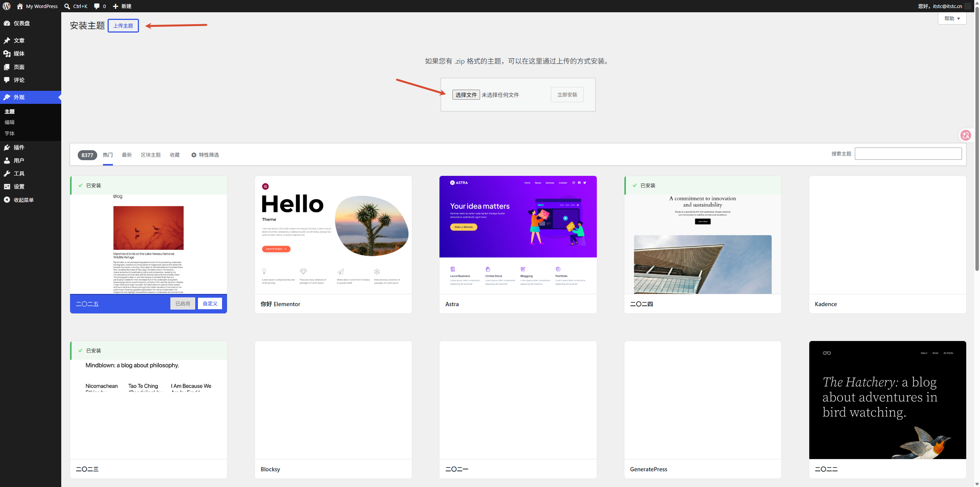Click the 选择文件 file chooser button
Viewport: 980px width, 487px height.
coord(466,95)
